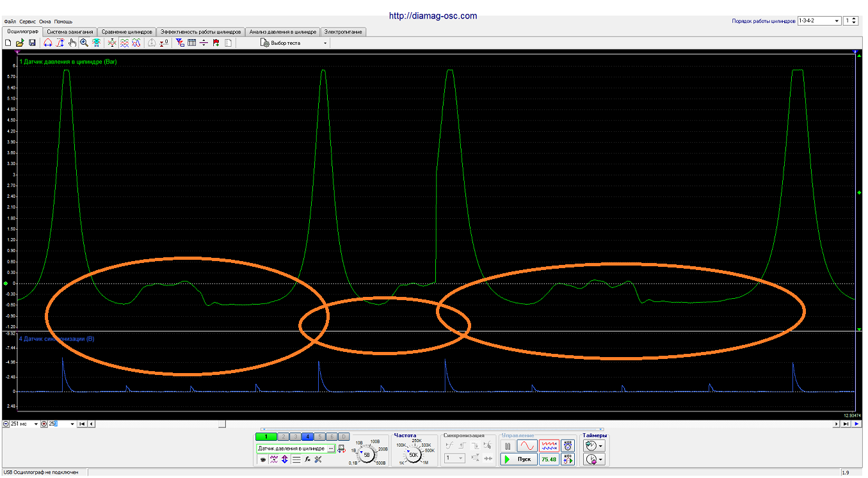Click the auto-start icon next to 75.48
Viewport: 868px width, 478px height.
click(568, 459)
